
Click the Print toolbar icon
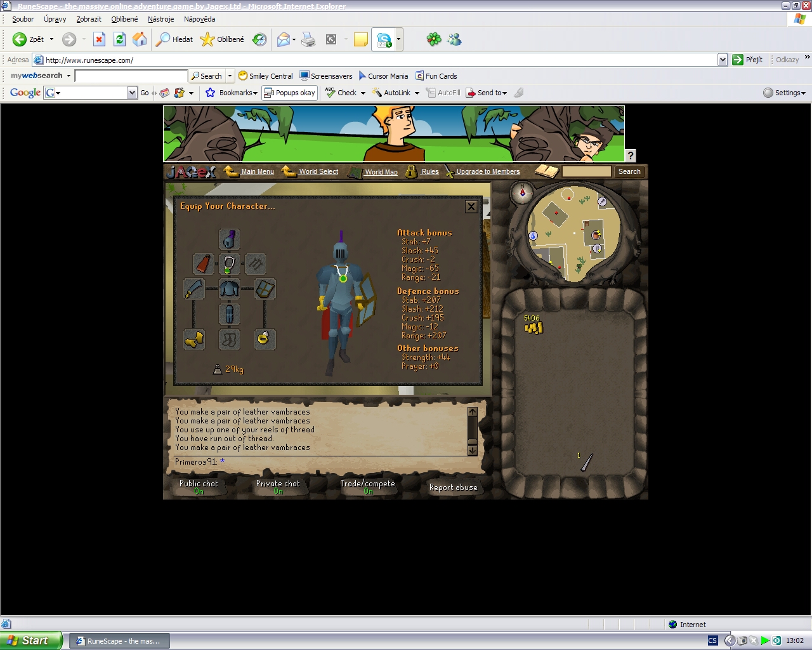pos(308,39)
